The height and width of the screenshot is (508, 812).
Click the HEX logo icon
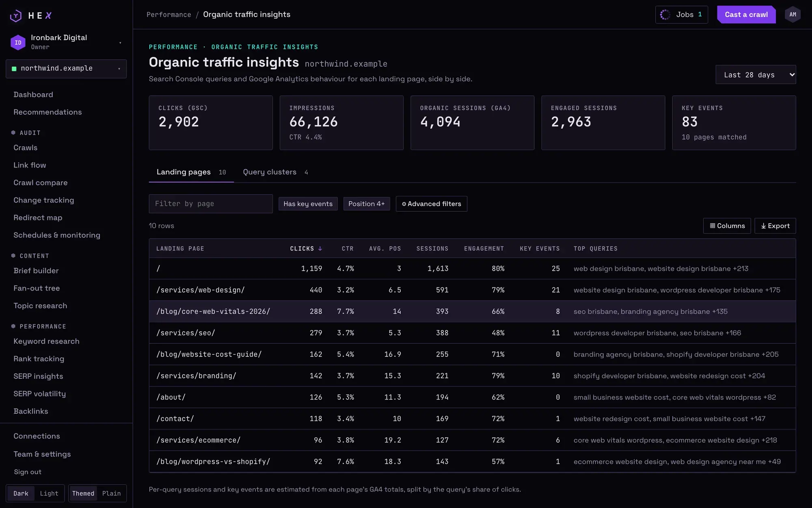(x=16, y=15)
